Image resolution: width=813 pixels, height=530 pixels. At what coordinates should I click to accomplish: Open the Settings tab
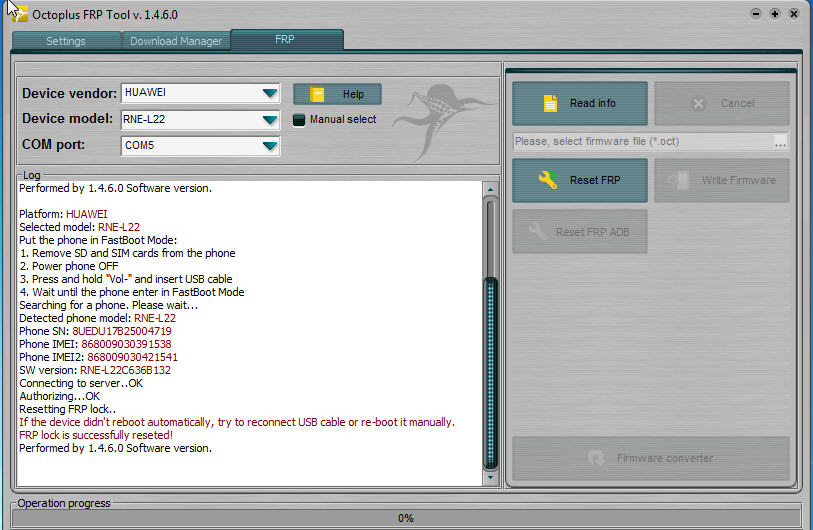tap(66, 41)
